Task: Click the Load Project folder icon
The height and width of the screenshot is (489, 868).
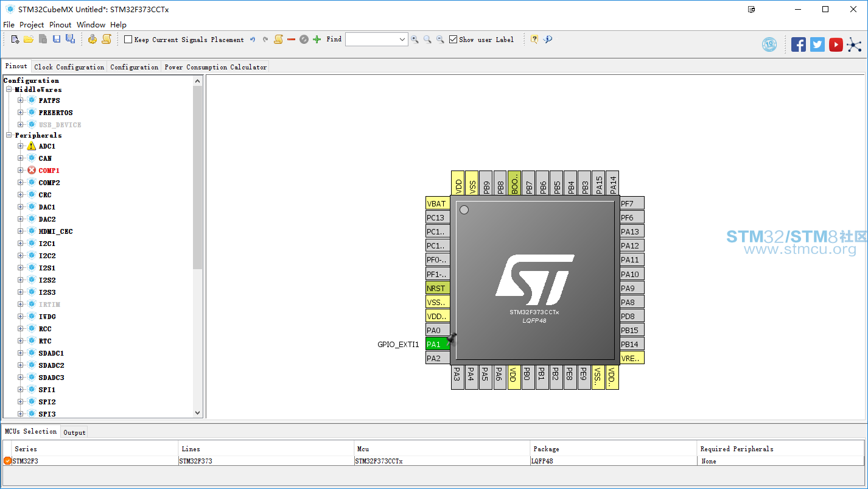Action: [x=29, y=40]
